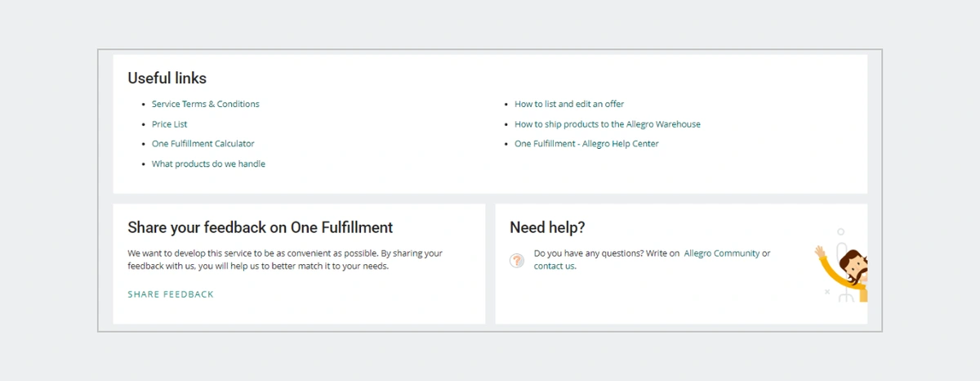Click the Share your feedback on One Fulfillment heading
Image resolution: width=980 pixels, height=381 pixels.
point(260,228)
